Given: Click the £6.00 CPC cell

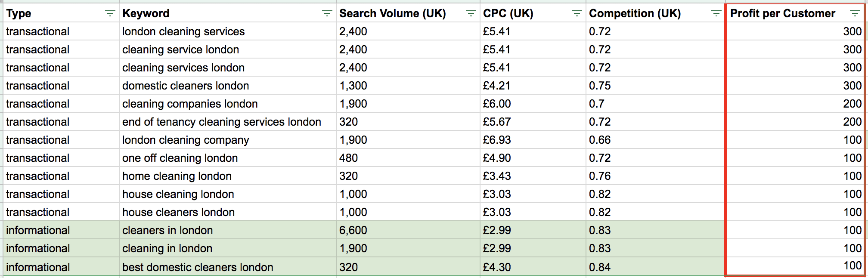Looking at the screenshot, I should pyautogui.click(x=497, y=104).
